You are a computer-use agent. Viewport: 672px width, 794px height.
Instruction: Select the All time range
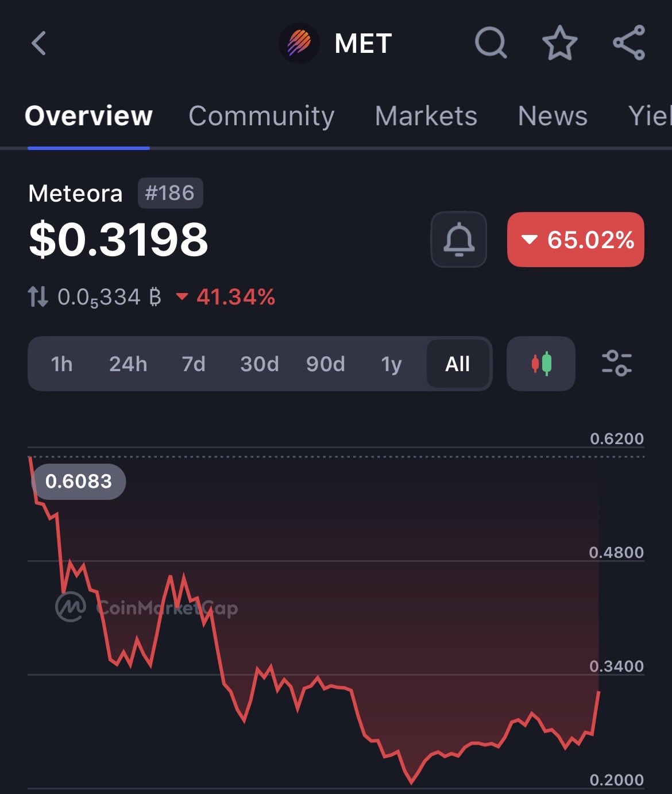click(458, 364)
